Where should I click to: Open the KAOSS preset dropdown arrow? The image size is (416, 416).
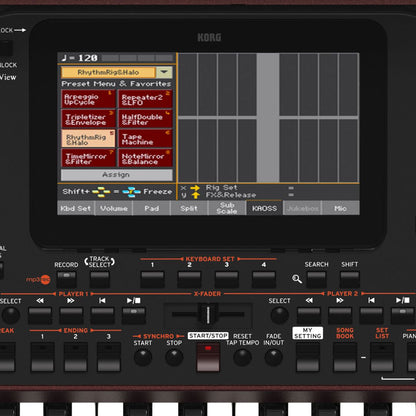click(x=164, y=72)
